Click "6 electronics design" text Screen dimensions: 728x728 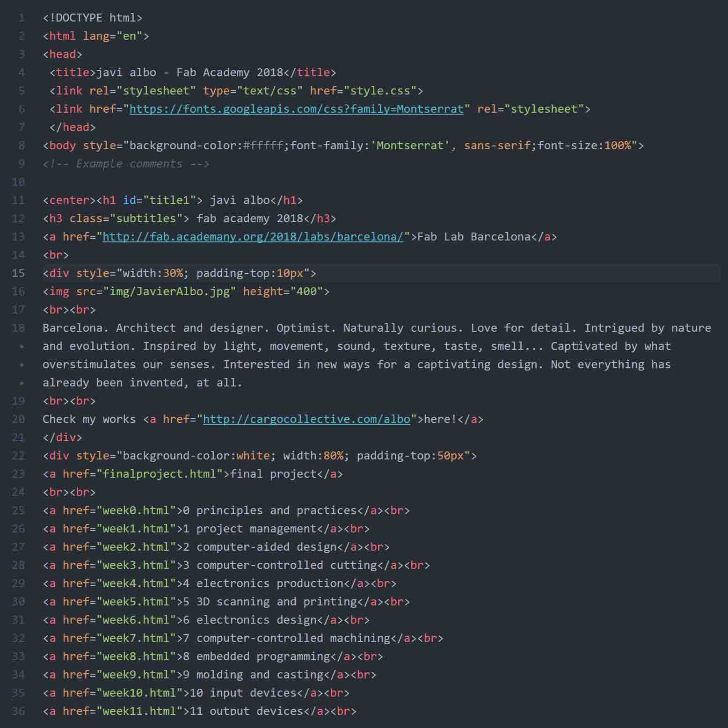click(250, 620)
